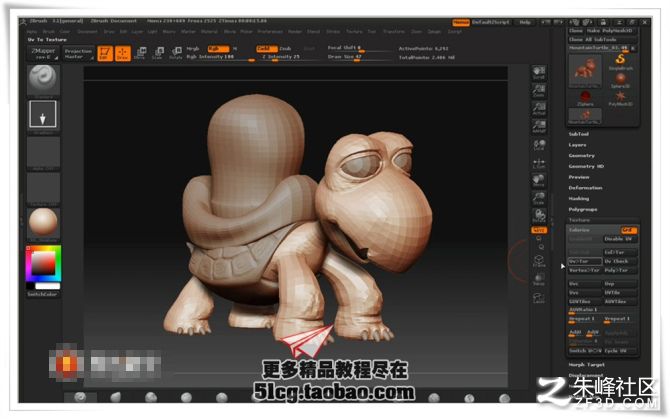Open the Projection Master button
This screenshot has height=419, width=670.
coord(78,53)
